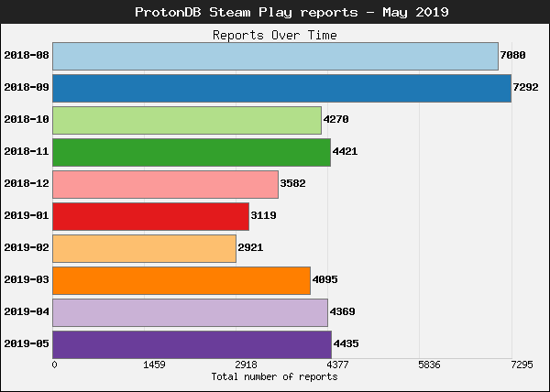Select the dark green 2018-11 bar
Image resolution: width=550 pixels, height=392 pixels.
pyautogui.click(x=192, y=152)
